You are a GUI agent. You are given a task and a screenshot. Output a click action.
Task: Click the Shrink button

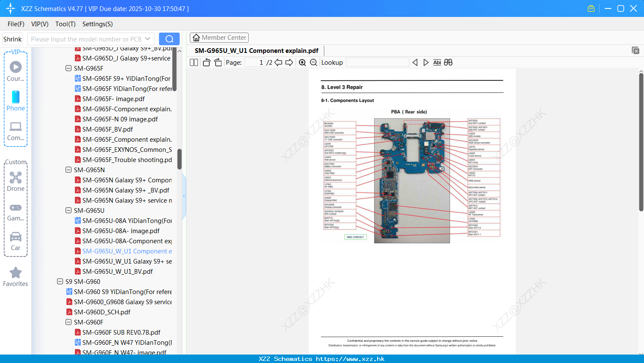[x=13, y=39]
